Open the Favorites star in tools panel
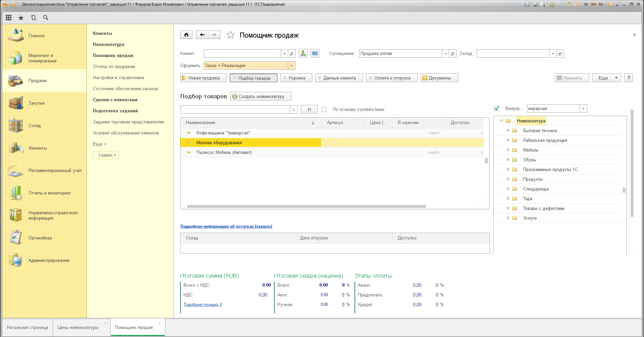 coord(21,18)
